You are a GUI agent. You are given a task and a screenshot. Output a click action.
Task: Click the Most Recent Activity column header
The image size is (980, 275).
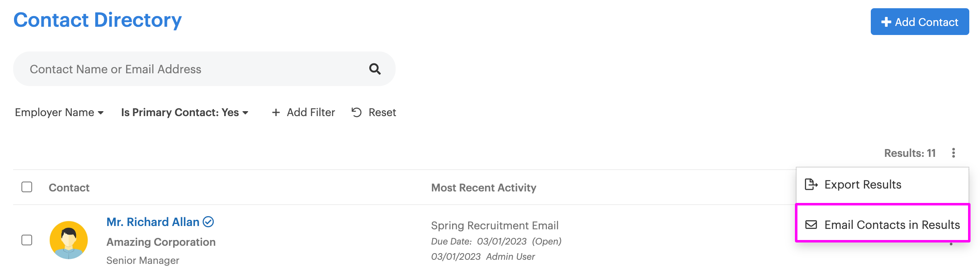484,188
